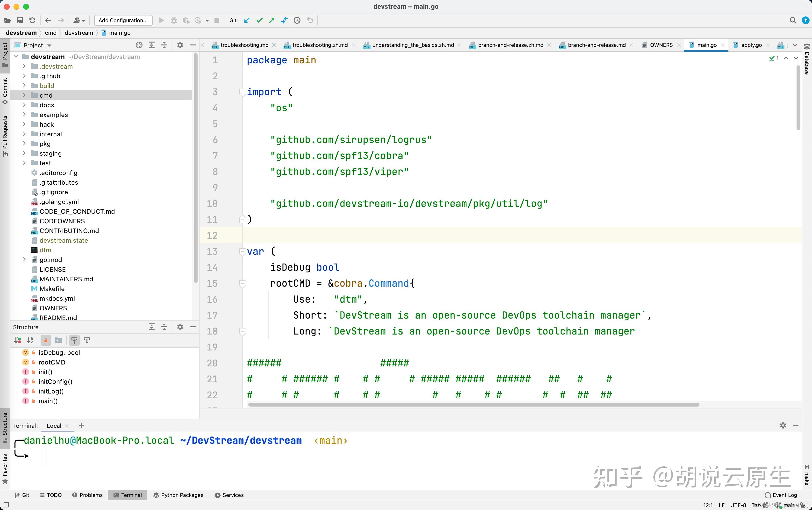
Task: Open search everywhere with the magnifier icon
Action: (793, 20)
